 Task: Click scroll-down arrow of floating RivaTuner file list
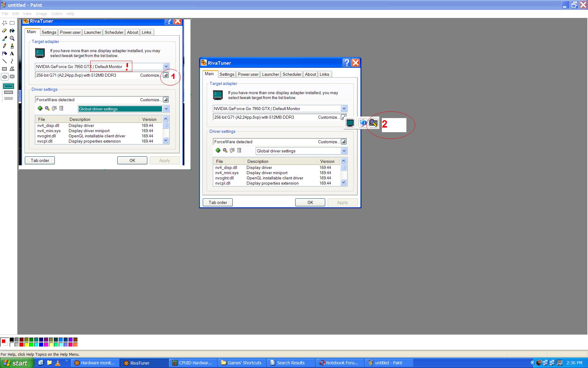344,182
